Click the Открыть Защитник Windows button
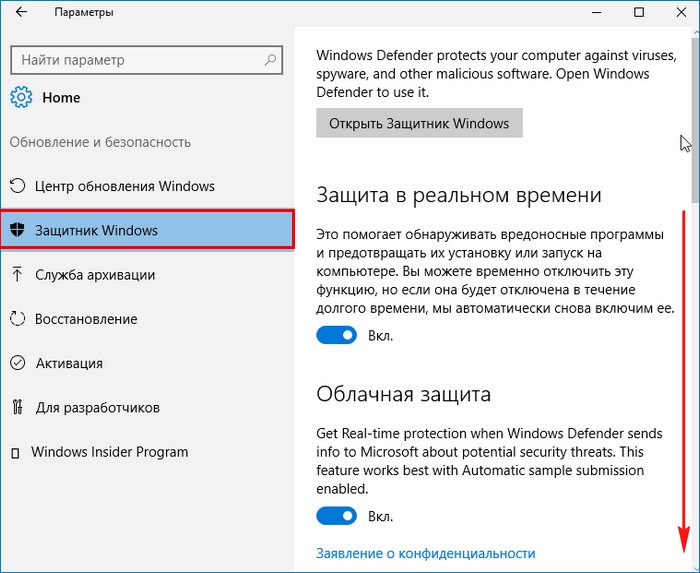Image resolution: width=700 pixels, height=573 pixels. point(419,123)
